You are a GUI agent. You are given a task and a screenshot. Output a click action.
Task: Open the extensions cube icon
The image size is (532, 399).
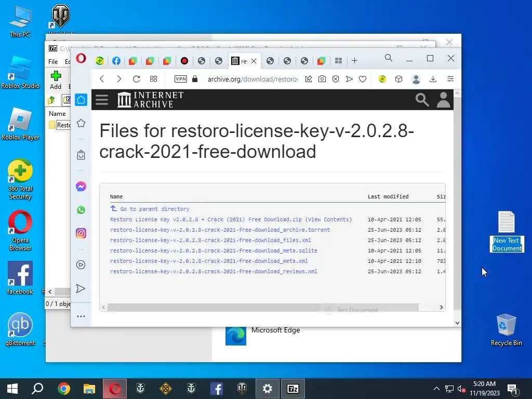[x=398, y=79]
